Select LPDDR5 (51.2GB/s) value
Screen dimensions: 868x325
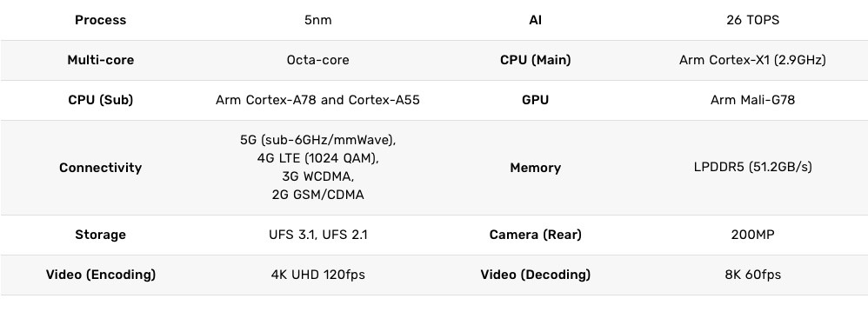752,167
